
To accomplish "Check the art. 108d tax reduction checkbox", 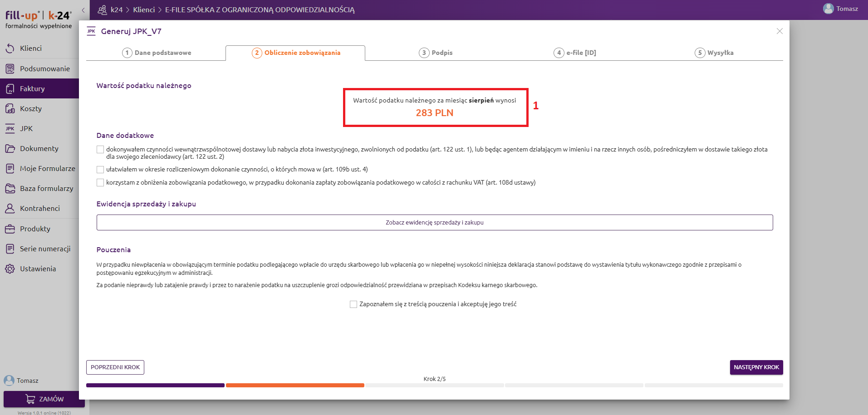I will (100, 183).
